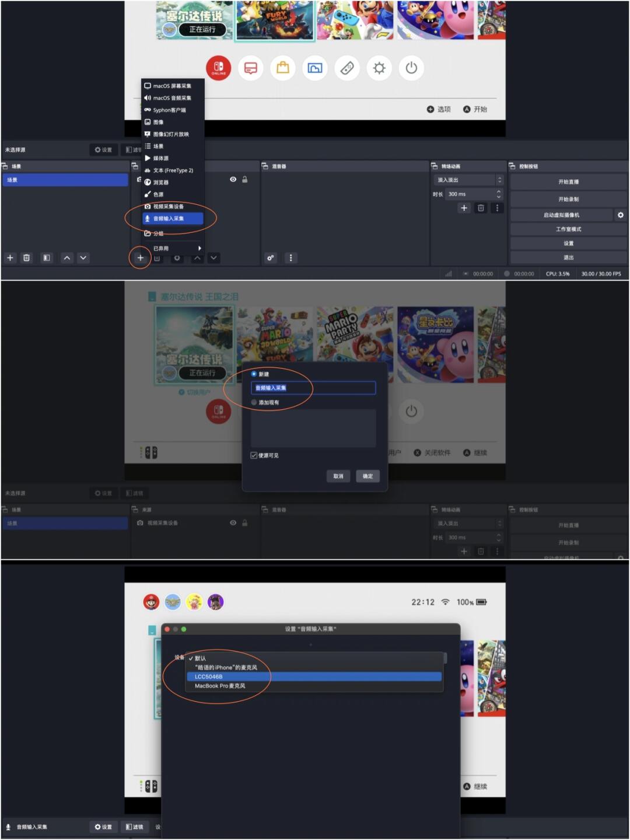Choose 音频输入采集 in the add-source menu
The width and height of the screenshot is (630, 840).
tap(173, 218)
